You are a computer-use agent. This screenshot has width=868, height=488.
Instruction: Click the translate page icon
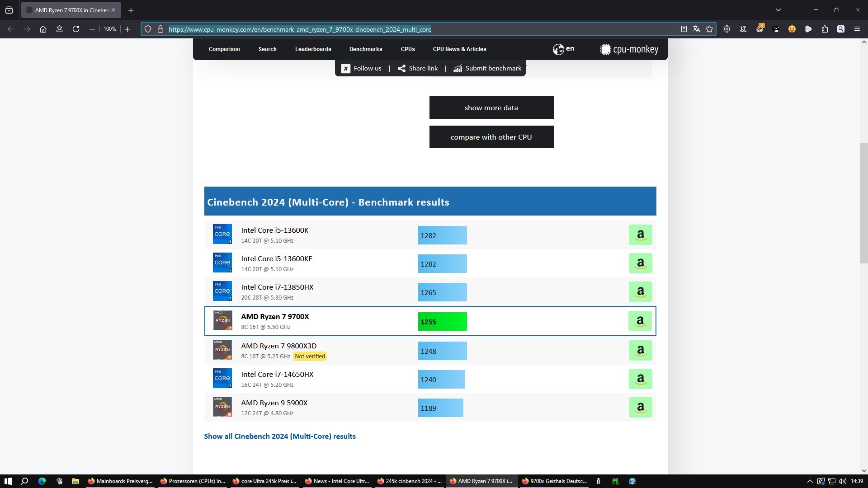(697, 29)
